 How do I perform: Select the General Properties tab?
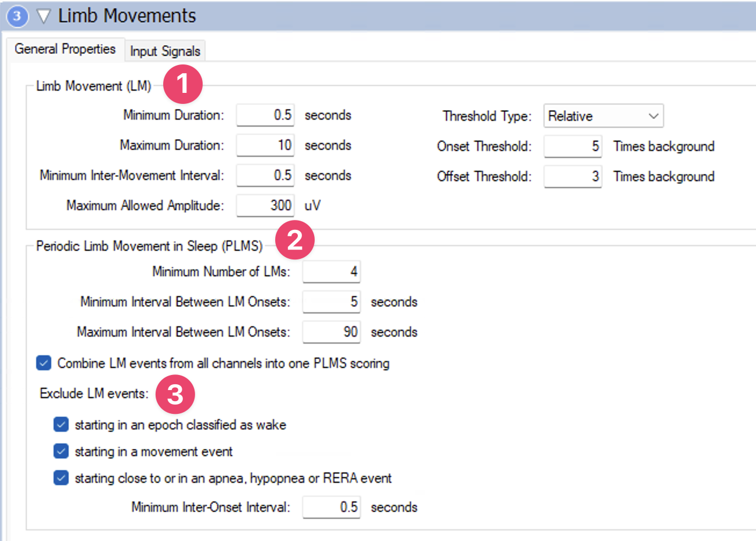65,49
